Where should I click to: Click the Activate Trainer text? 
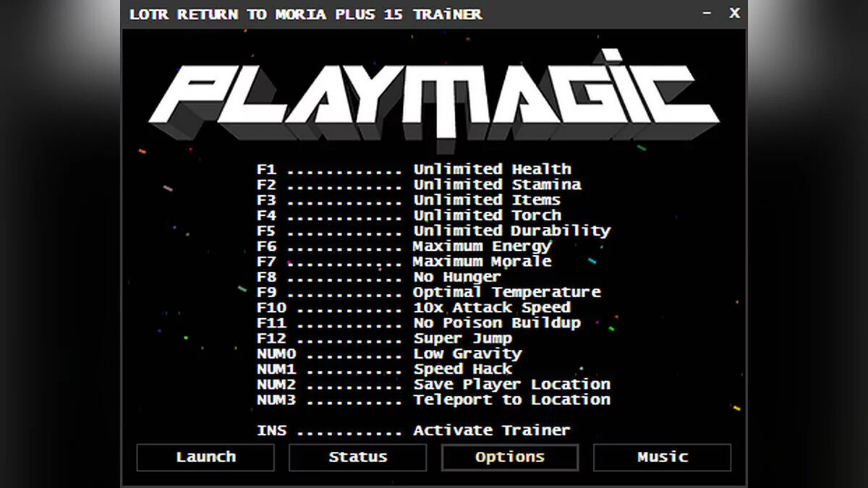[x=491, y=431]
